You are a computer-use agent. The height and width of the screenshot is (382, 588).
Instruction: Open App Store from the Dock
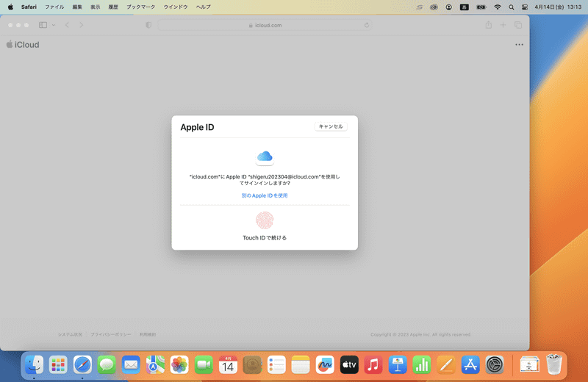click(470, 365)
